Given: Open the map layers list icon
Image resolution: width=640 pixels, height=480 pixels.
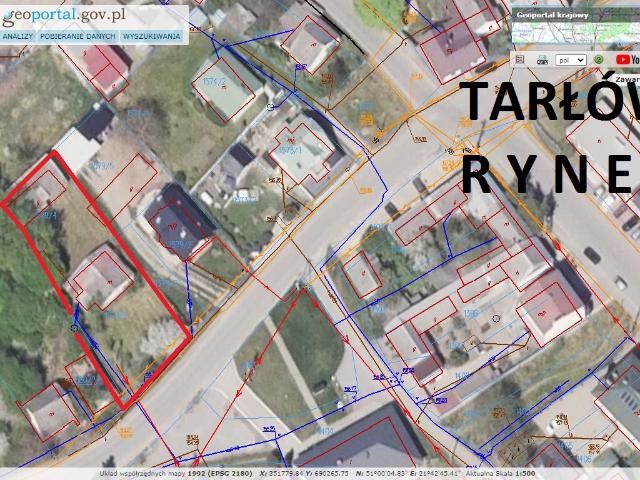Looking at the screenshot, I should pos(520,60).
